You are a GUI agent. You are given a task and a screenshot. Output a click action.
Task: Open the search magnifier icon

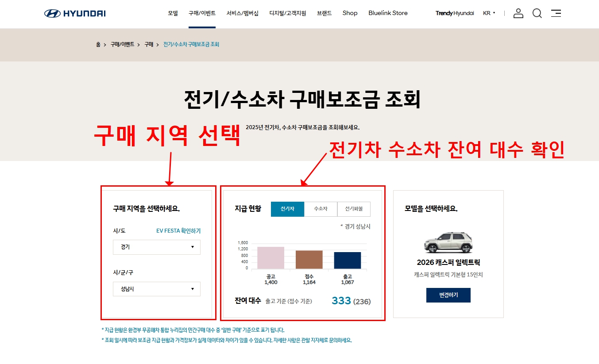(537, 13)
